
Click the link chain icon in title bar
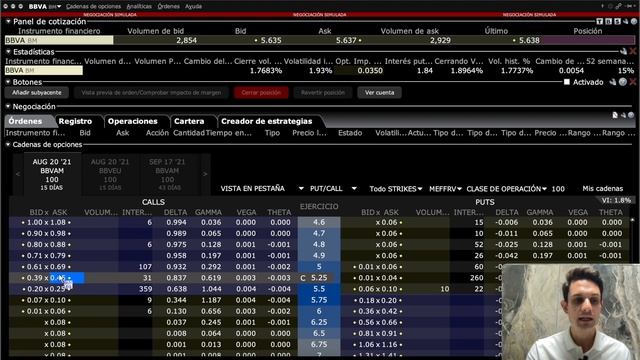(619, 6)
